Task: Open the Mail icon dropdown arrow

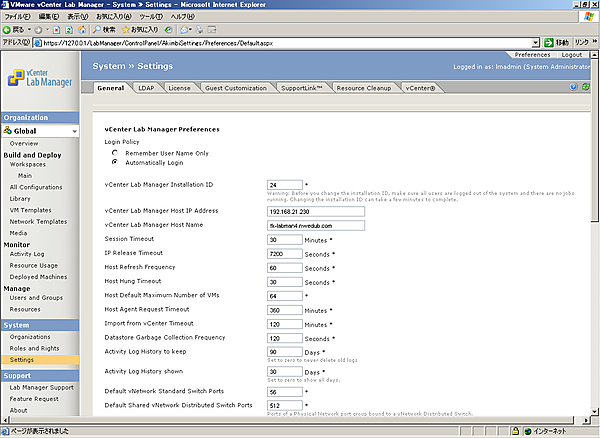Action: tap(191, 29)
